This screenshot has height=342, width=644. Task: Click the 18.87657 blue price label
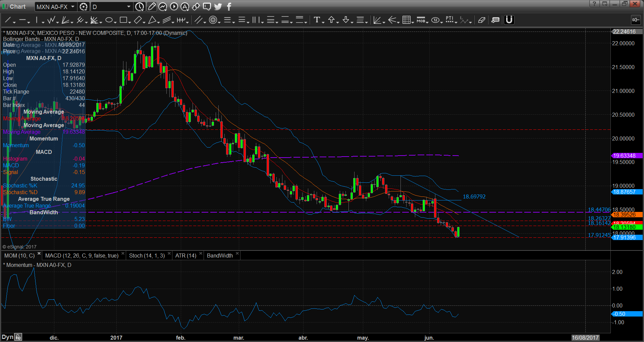[627, 192]
